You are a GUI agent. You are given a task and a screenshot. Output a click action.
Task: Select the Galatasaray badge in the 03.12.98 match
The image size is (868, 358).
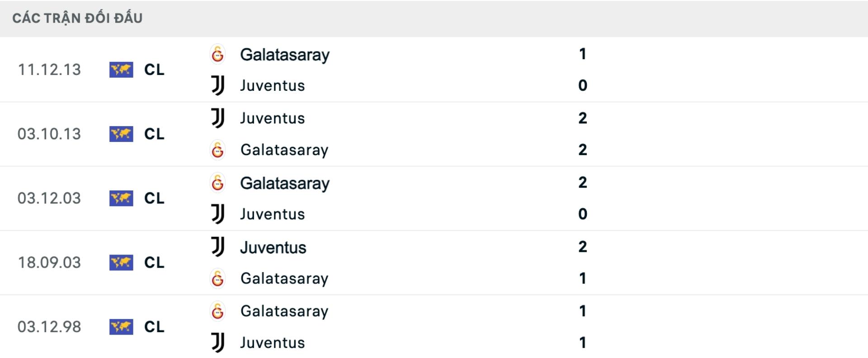click(218, 311)
